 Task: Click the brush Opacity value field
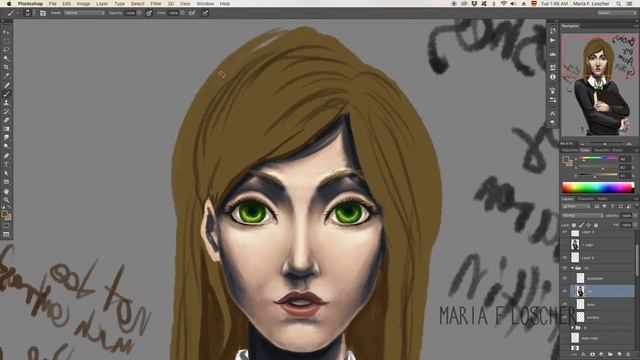click(x=130, y=13)
